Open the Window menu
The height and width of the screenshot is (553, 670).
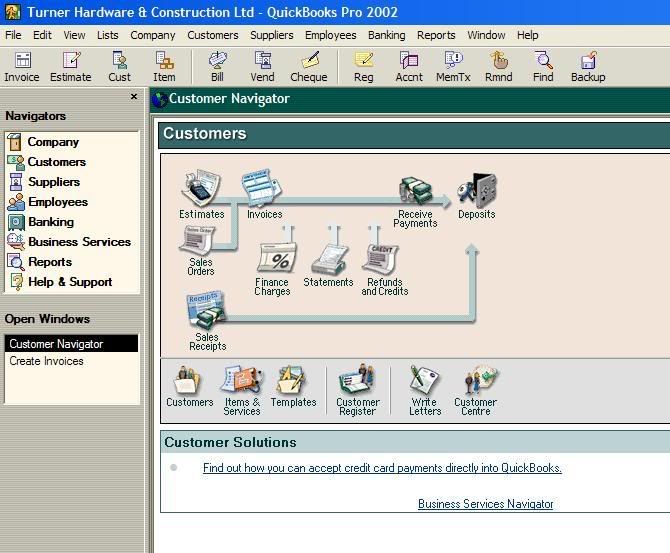tap(486, 35)
